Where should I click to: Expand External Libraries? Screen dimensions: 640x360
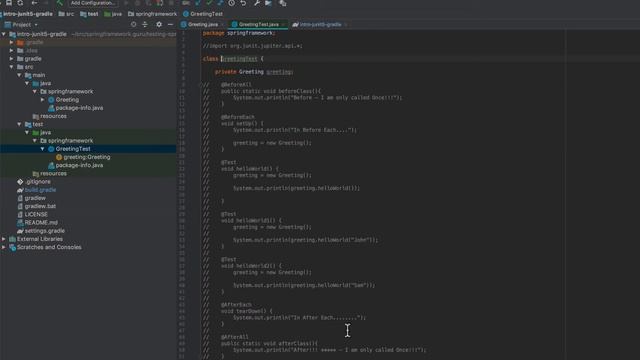tap(4, 239)
